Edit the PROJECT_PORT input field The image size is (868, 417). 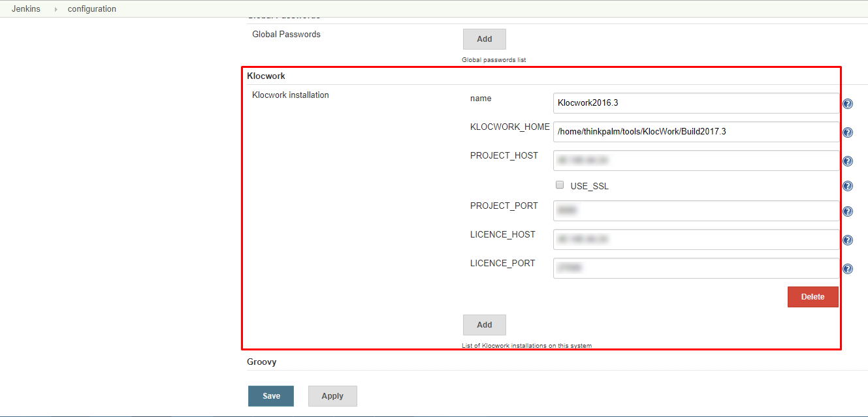[x=696, y=211]
